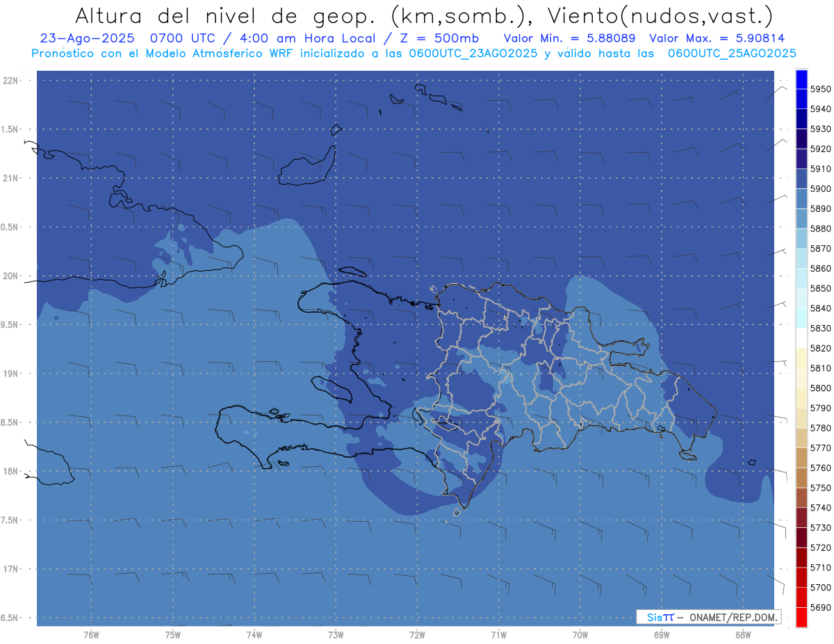The image size is (834, 644).
Task: Click the '19N' latitude label
Action: 10,373
